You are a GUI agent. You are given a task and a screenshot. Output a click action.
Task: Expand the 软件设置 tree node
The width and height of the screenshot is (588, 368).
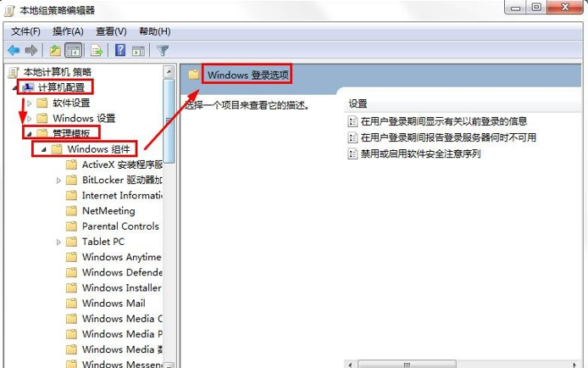29,103
